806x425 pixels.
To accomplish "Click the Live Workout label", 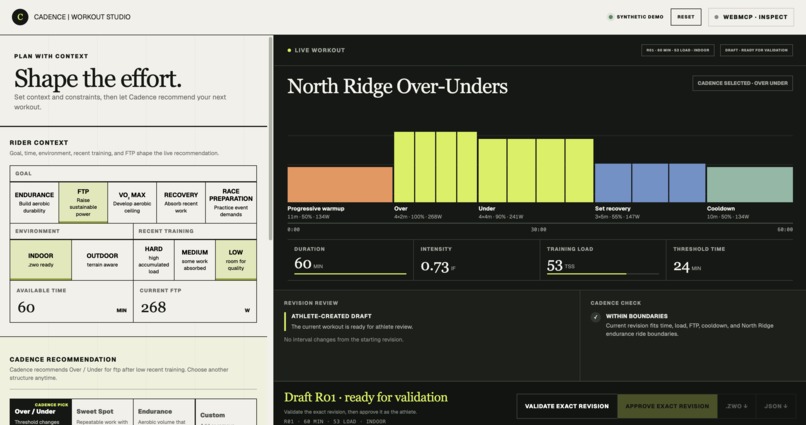I will tap(320, 50).
